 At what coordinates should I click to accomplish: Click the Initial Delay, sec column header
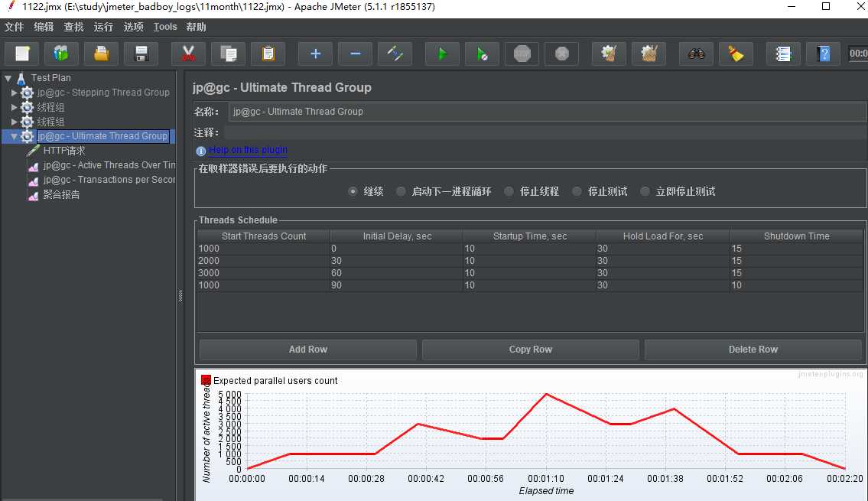397,236
